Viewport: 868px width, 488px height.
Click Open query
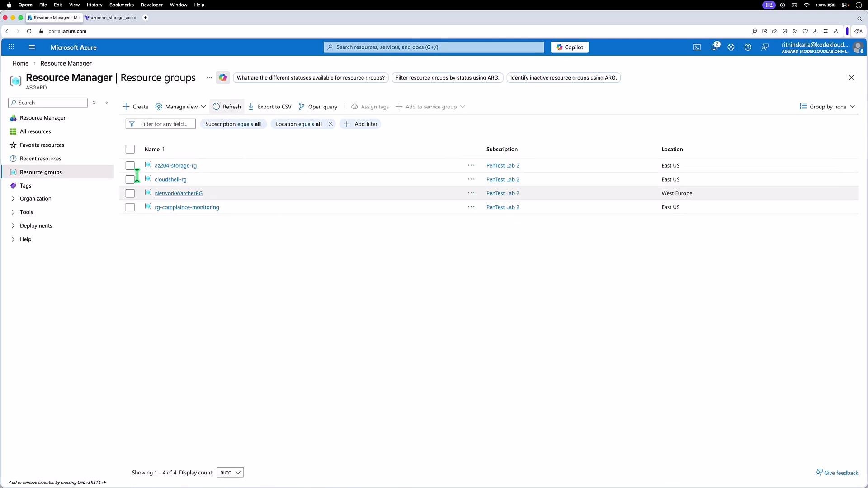point(318,107)
